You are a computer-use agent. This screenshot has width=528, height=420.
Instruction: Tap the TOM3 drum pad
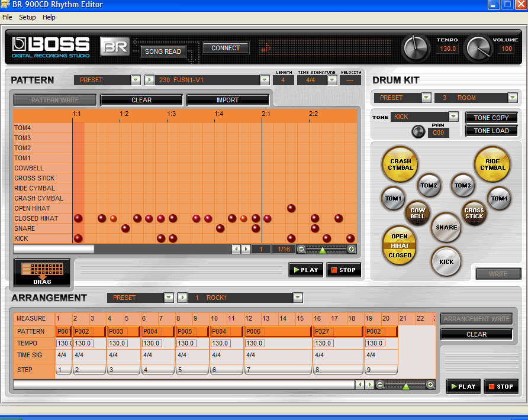[462, 185]
